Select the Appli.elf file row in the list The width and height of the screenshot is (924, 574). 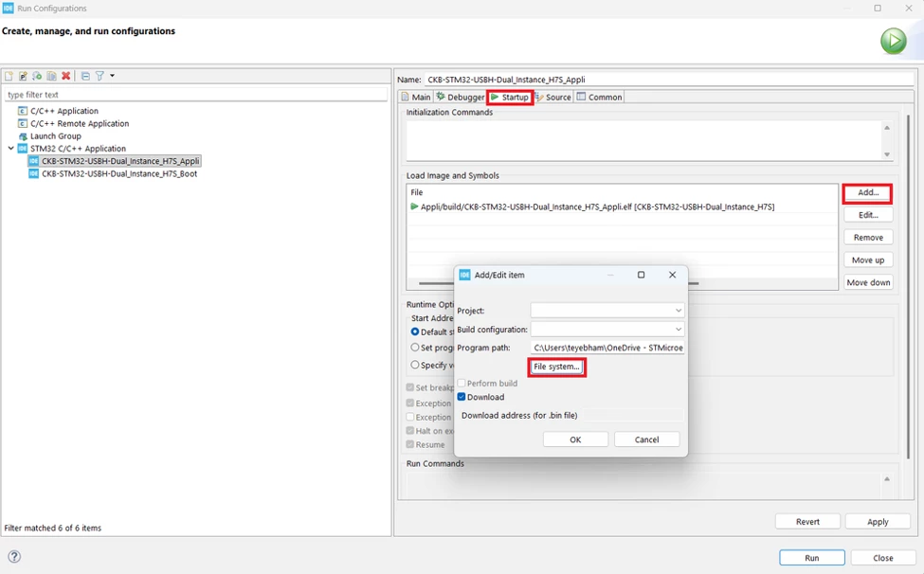[x=622, y=206]
